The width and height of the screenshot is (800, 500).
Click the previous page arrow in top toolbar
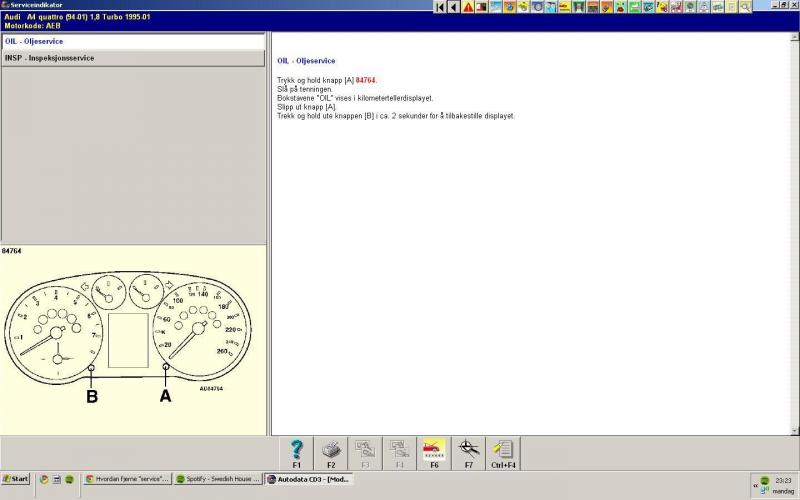point(454,7)
